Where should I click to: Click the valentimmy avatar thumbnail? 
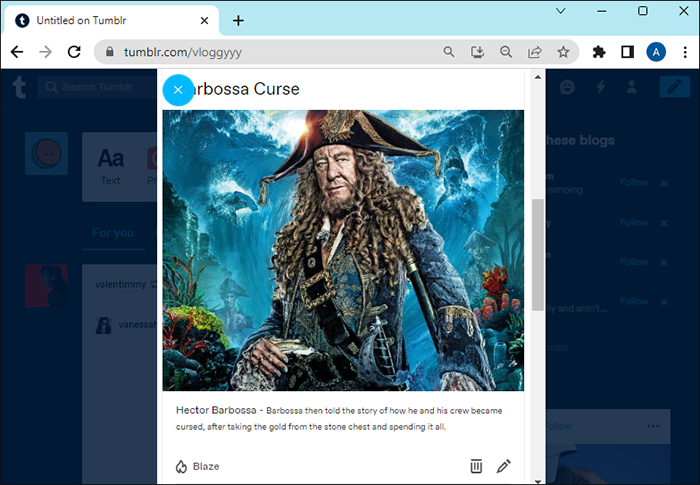pos(46,286)
